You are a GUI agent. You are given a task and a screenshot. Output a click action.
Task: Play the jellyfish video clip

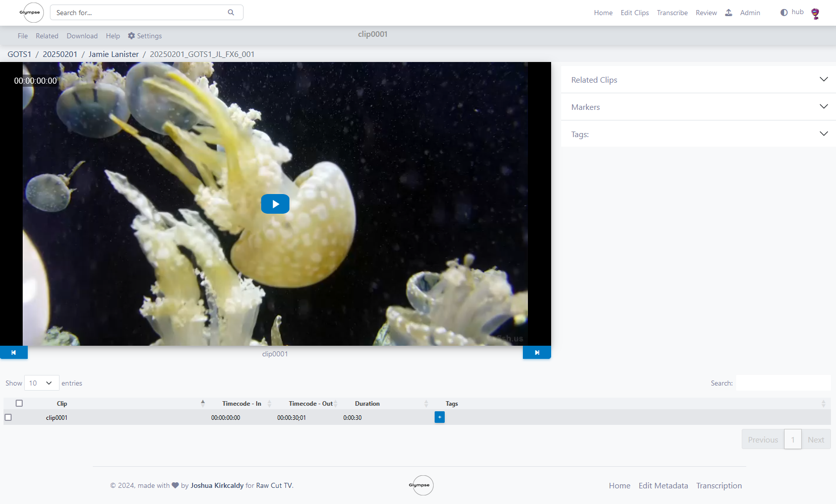pos(275,204)
